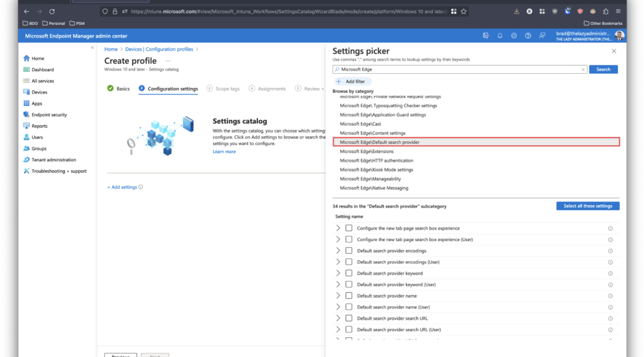The width and height of the screenshot is (644, 357).
Task: Switch to the Basics step tab
Action: click(x=119, y=89)
